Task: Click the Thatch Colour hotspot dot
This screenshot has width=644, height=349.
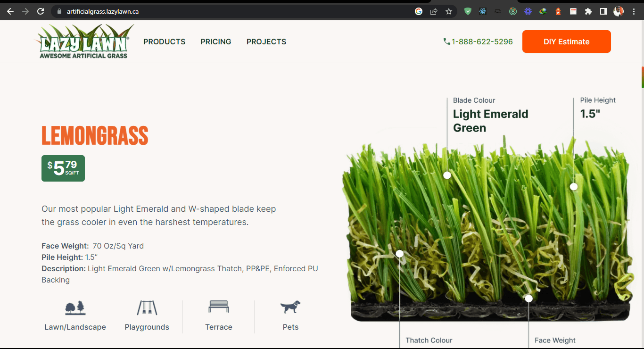Action: click(400, 254)
